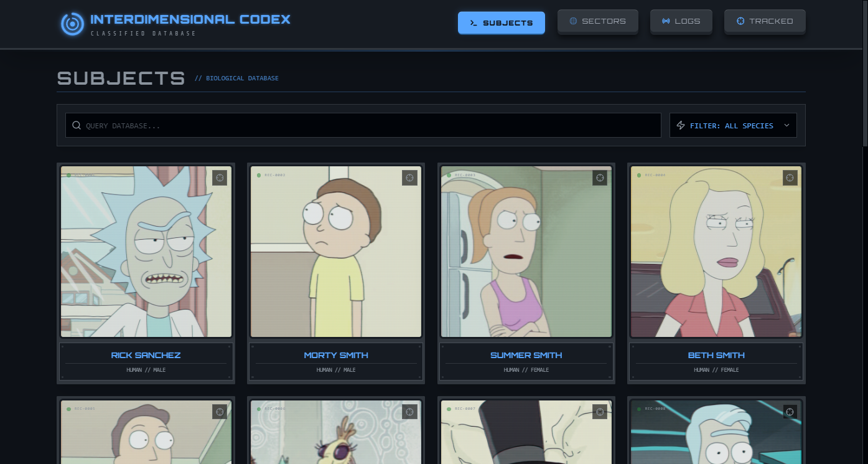The width and height of the screenshot is (868, 464).
Task: Select the REC-0006 bird creature thumbnail
Action: pos(336,432)
